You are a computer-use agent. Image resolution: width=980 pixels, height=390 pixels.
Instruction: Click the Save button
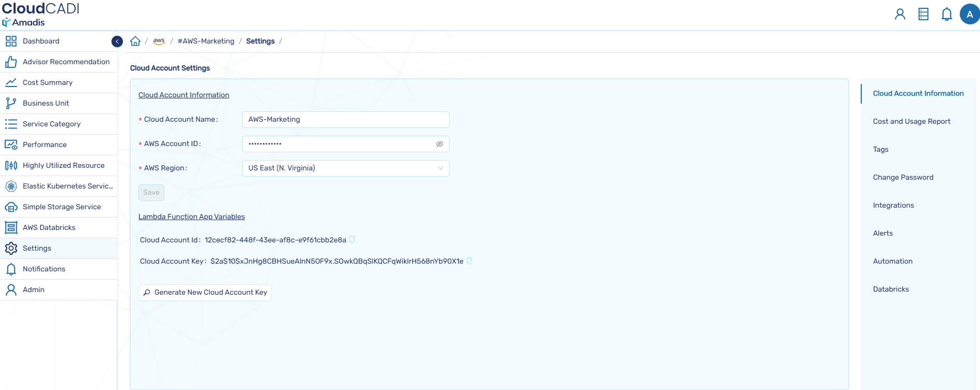(x=151, y=193)
